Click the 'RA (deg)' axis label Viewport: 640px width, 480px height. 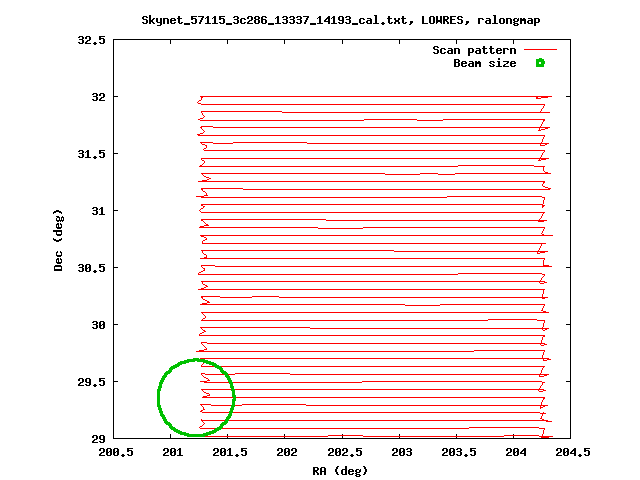[340, 471]
